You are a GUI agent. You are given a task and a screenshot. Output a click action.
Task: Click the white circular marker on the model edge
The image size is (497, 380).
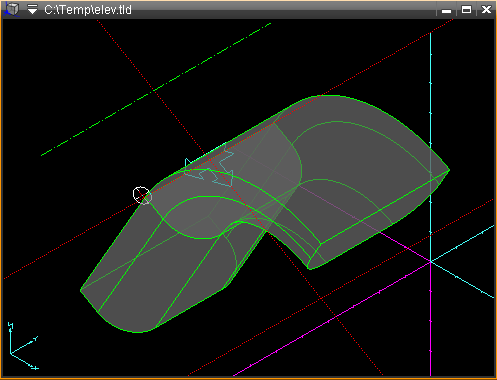tap(142, 195)
